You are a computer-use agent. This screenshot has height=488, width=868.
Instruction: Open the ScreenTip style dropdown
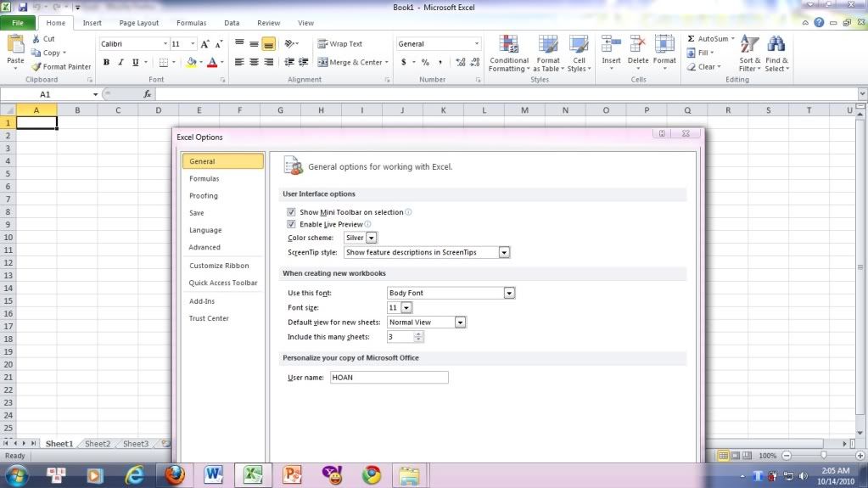[504, 253]
